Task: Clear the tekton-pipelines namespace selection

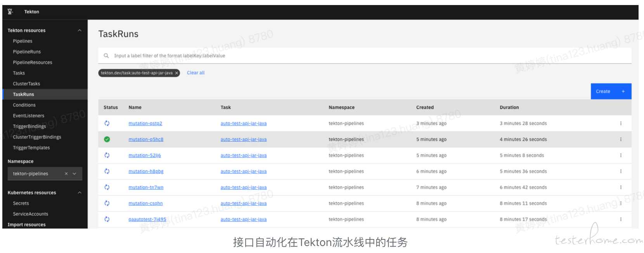Action: 66,174
